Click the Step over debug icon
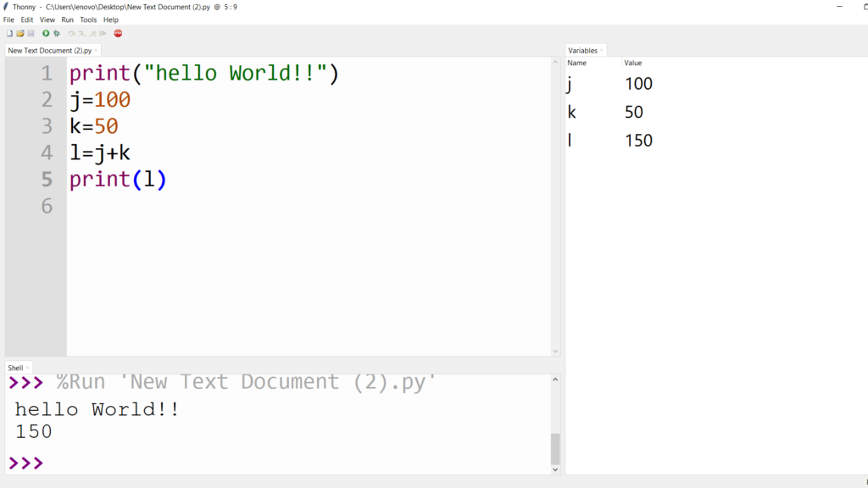868x488 pixels. pyautogui.click(x=71, y=33)
